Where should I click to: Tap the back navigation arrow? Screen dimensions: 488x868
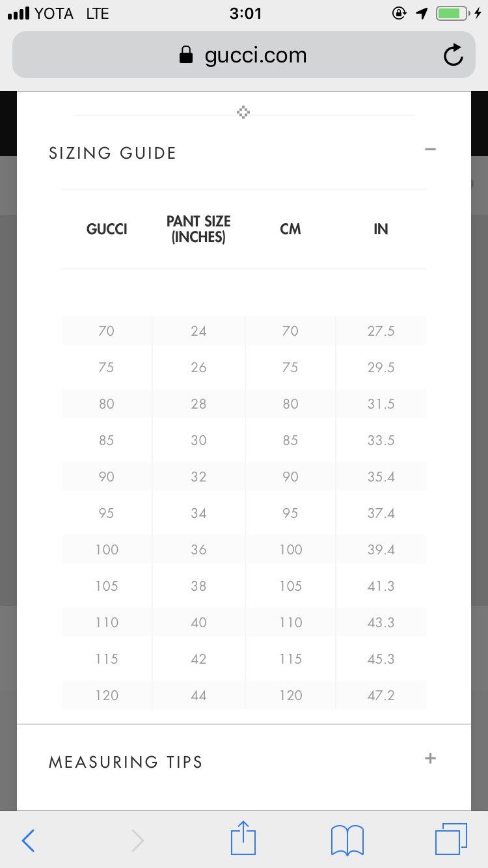(28, 841)
